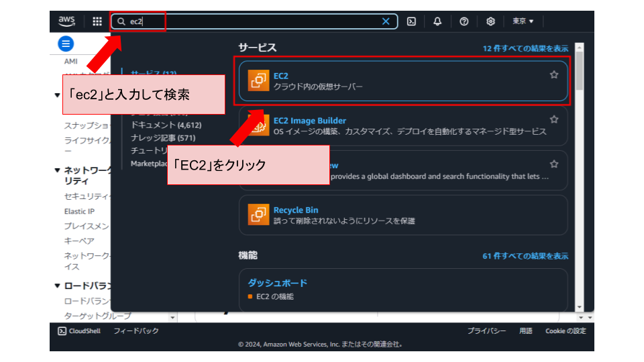Image resolution: width=644 pixels, height=362 pixels.
Task: Open プレイスメントグループ in sidebar
Action: point(87,226)
